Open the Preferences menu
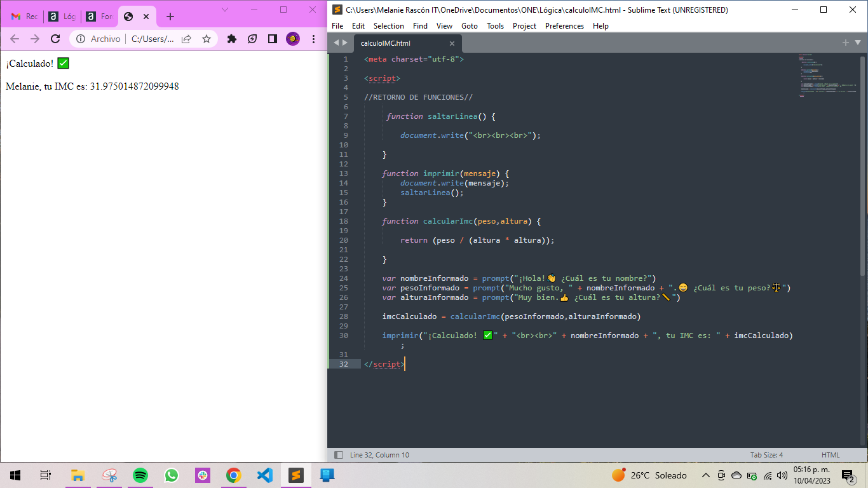 pyautogui.click(x=564, y=26)
